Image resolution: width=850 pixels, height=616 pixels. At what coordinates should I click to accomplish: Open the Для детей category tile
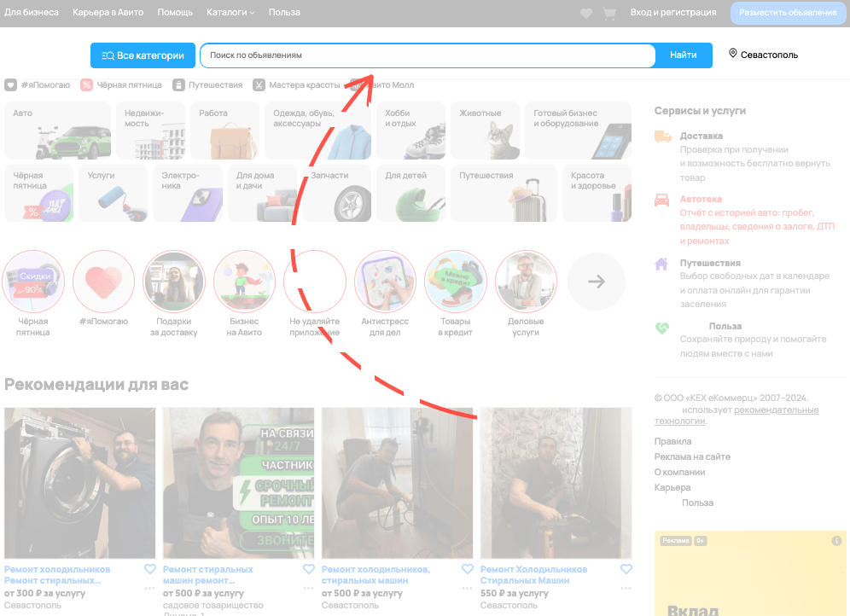[x=410, y=194]
